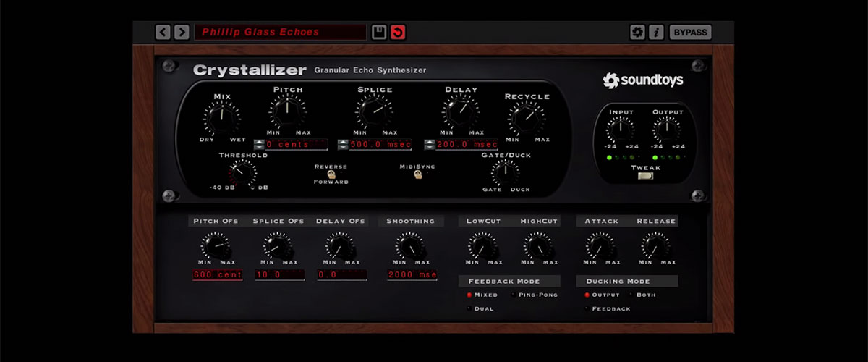
Task: Toggle the MidiSync switch
Action: [417, 174]
